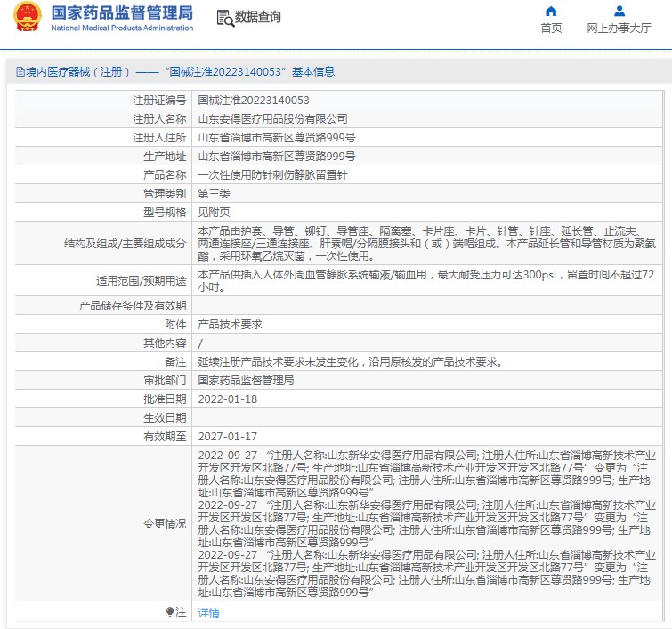Click the 产品储存条件及有效期 label
The width and height of the screenshot is (672, 629).
point(133,305)
